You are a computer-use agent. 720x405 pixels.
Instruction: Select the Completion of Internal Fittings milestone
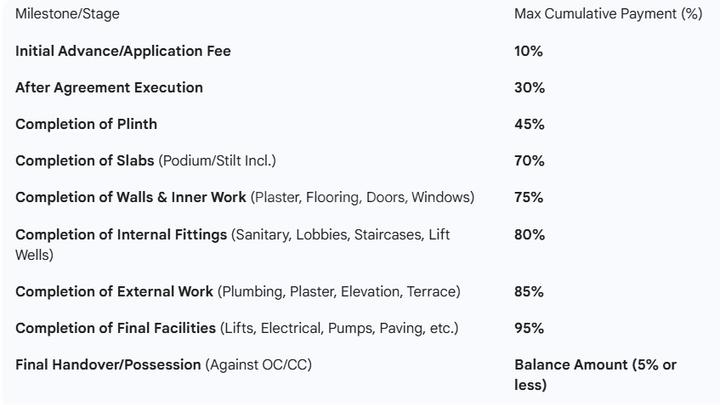click(121, 235)
